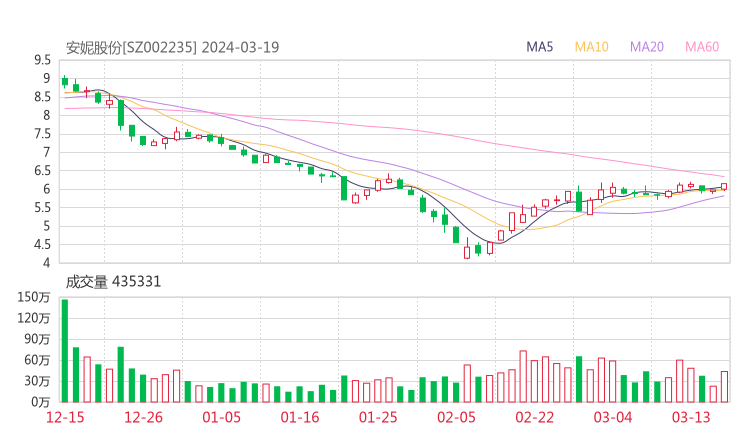Screen dimensions: 740x440
Task: Click the 02-22 date axis label
Action: pos(534,417)
